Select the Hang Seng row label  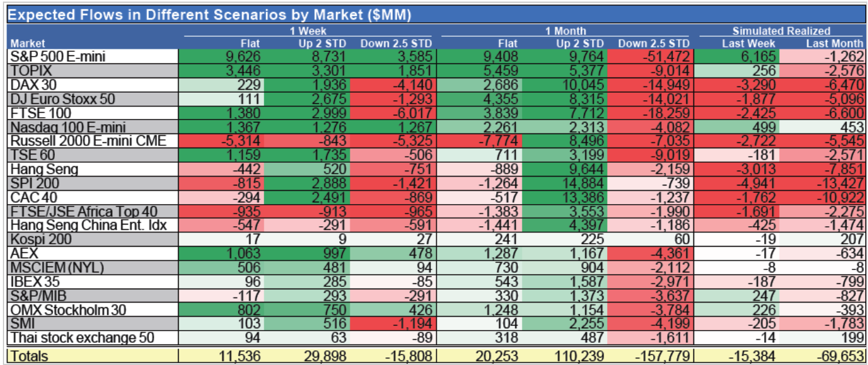44,169
